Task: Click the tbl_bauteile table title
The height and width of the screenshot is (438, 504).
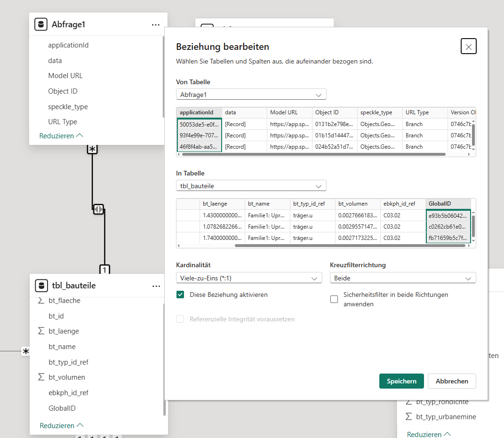Action: (74, 286)
